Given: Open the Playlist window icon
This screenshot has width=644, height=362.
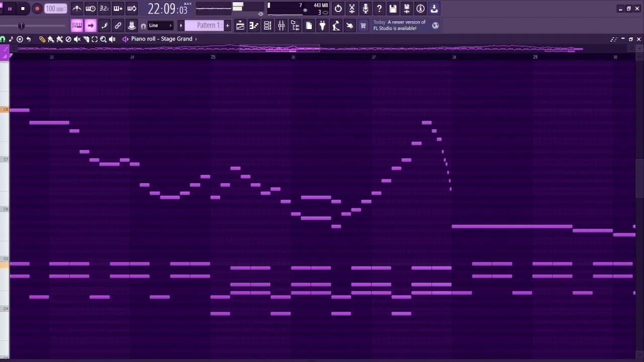Looking at the screenshot, I should [x=240, y=26].
